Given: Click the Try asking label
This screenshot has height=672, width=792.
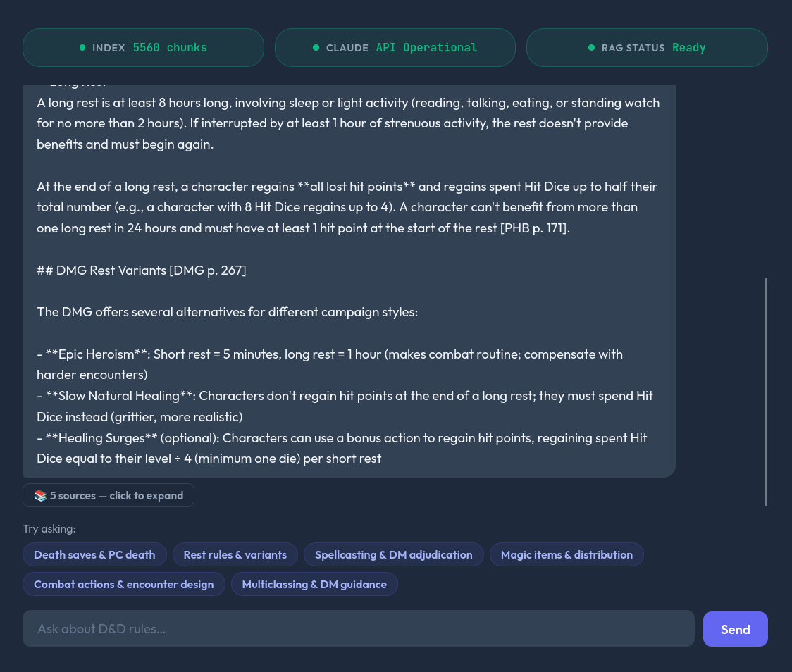Looking at the screenshot, I should click(x=49, y=529).
